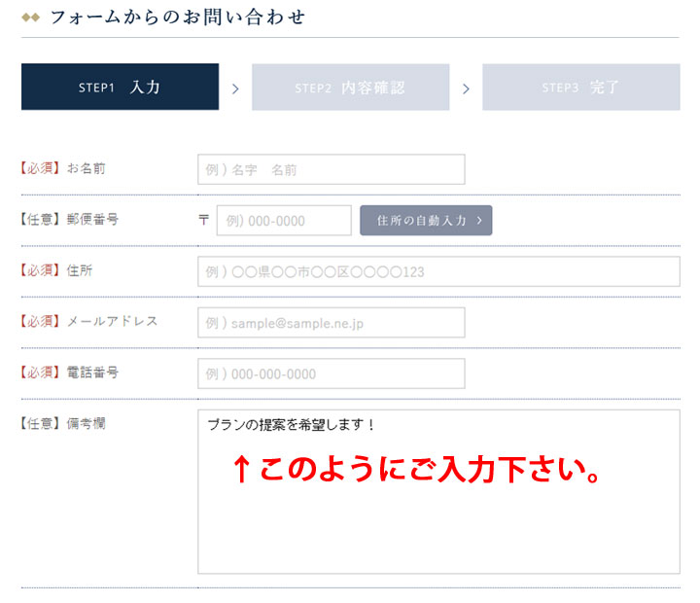The image size is (700, 603).
Task: Click the 住所 address input field
Action: tap(438, 271)
